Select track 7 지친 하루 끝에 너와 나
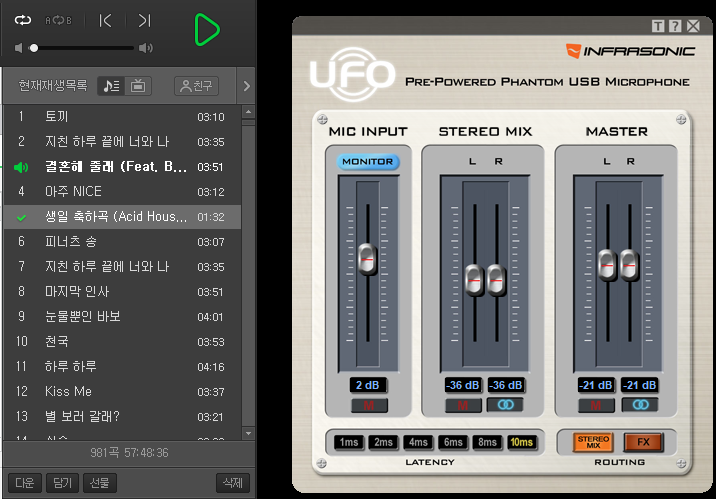The width and height of the screenshot is (716, 499). coord(122,266)
